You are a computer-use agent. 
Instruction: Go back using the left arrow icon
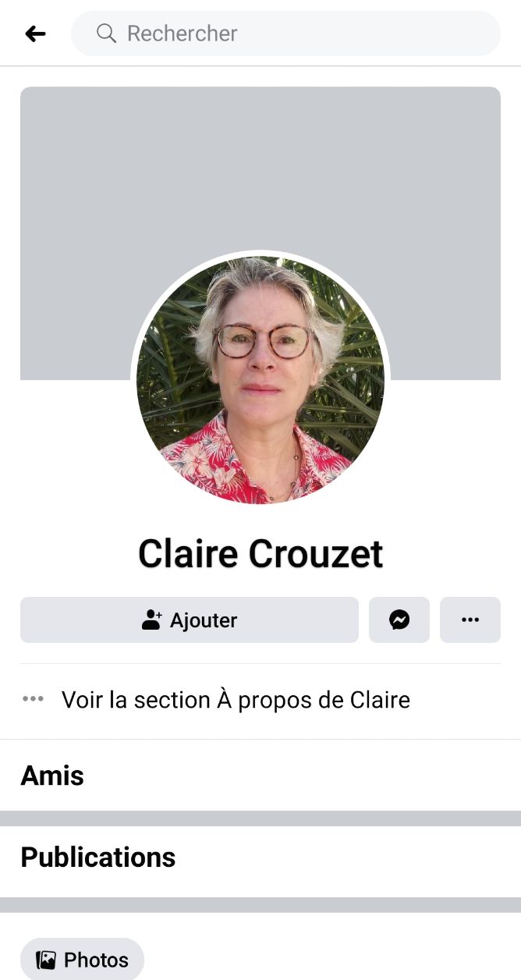coord(35,34)
